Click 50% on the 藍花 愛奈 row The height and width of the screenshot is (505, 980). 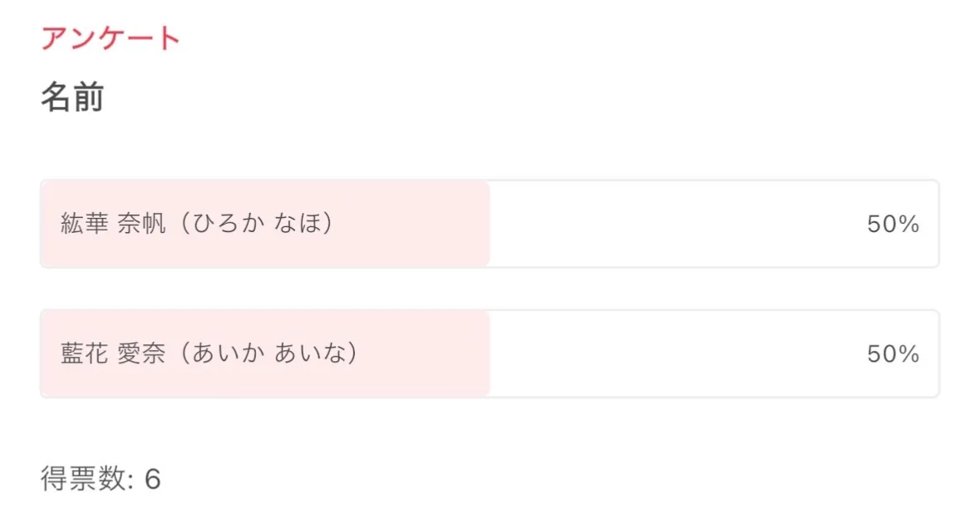click(893, 354)
